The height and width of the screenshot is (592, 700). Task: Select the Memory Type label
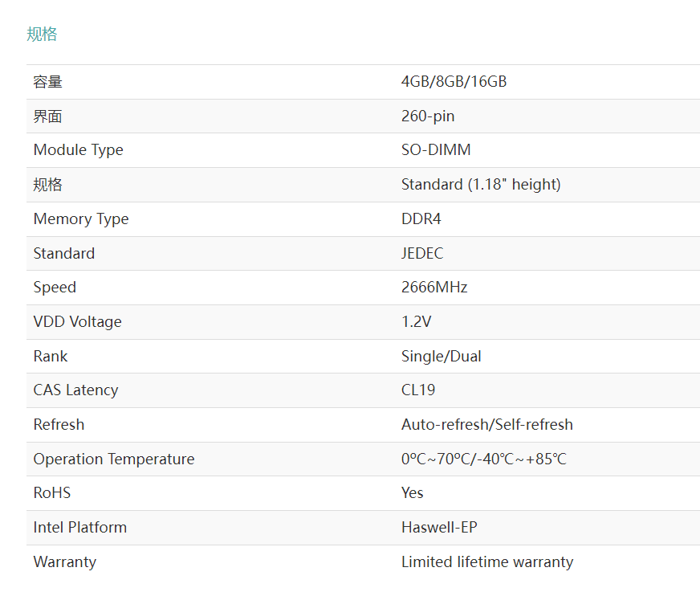pos(81,219)
